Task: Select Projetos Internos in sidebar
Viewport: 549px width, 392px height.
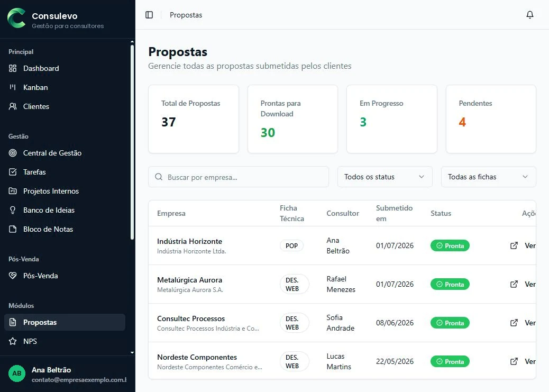Action: 65,191
